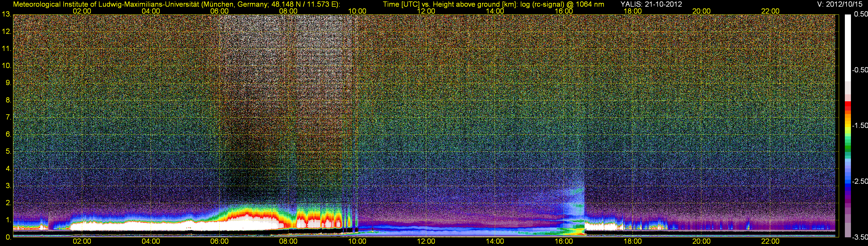868x246 pixels.
Task: Click the -3.50 color scale label
Action: click(x=860, y=237)
